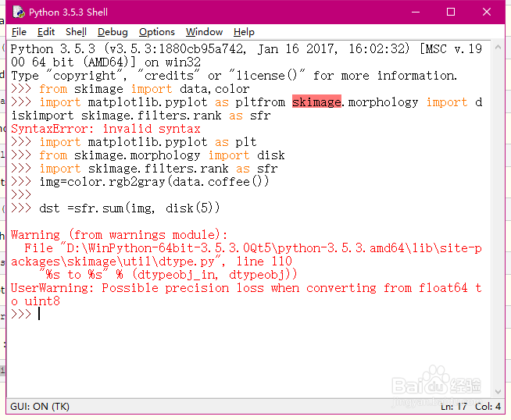The width and height of the screenshot is (511, 420).
Task: Open the Window menu
Action: [205, 32]
